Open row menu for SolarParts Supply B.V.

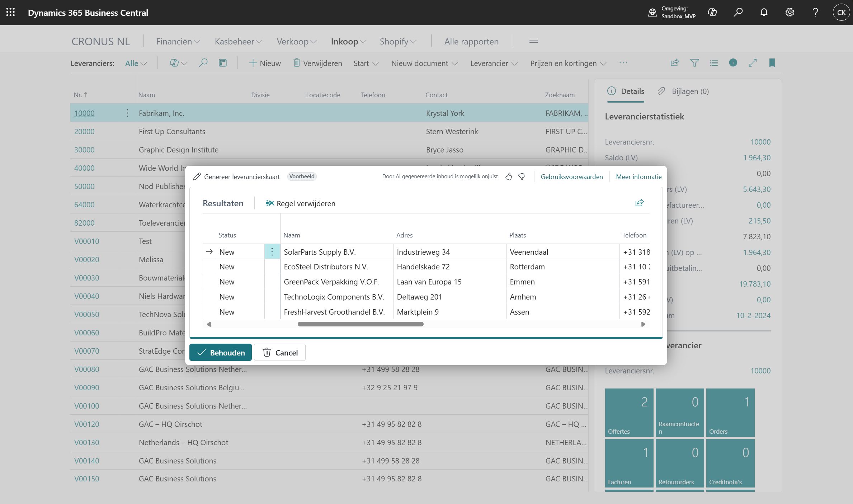(x=272, y=252)
